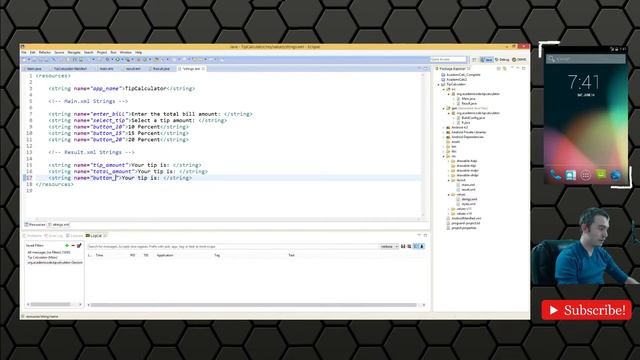Select All messages (no filters) entry
This screenshot has width=640, height=360.
tap(49, 253)
